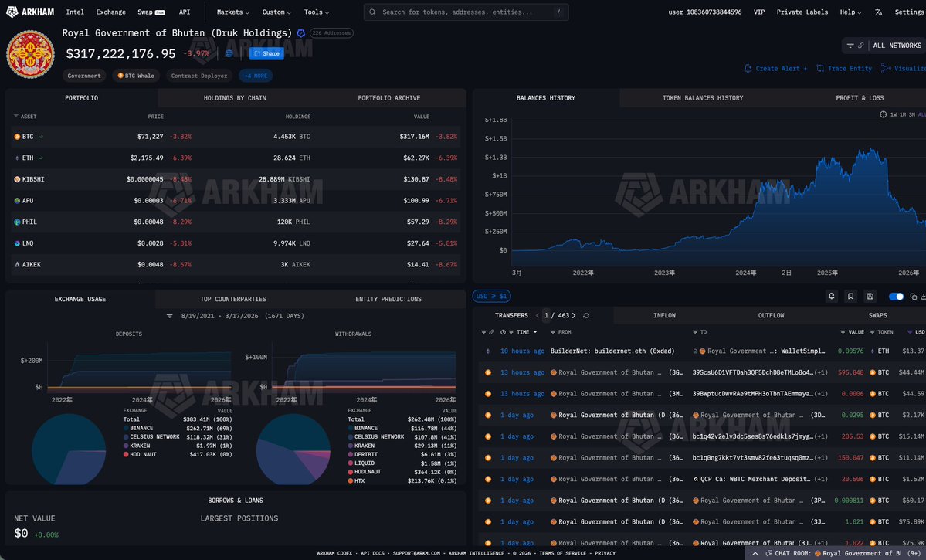
Task: Open the Outflow transfers tab
Action: [771, 315]
